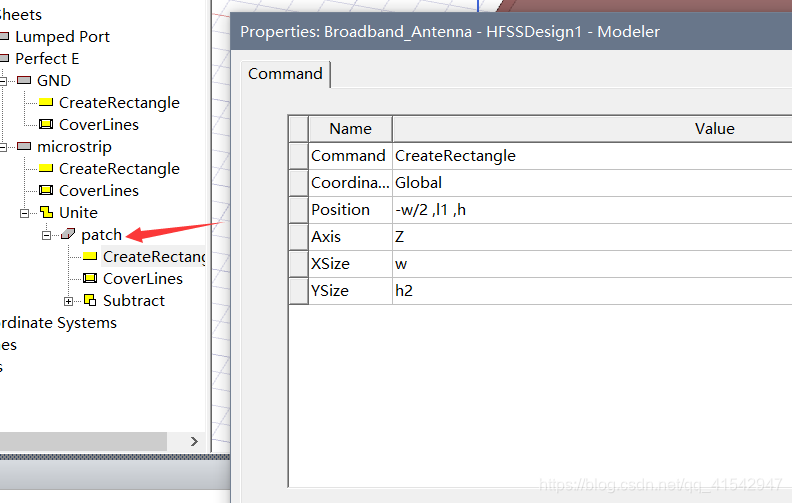The image size is (792, 503).
Task: Click the Axis name cell
Action: pos(351,237)
